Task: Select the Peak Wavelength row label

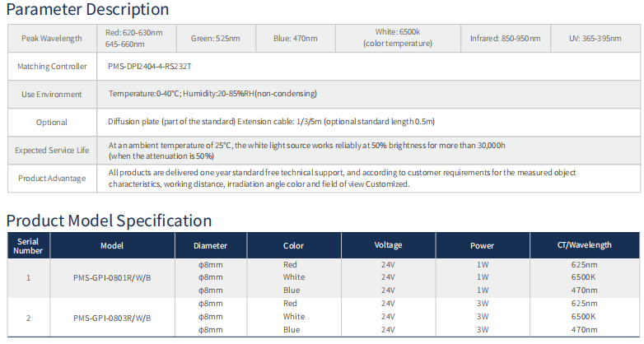Action: [x=52, y=39]
